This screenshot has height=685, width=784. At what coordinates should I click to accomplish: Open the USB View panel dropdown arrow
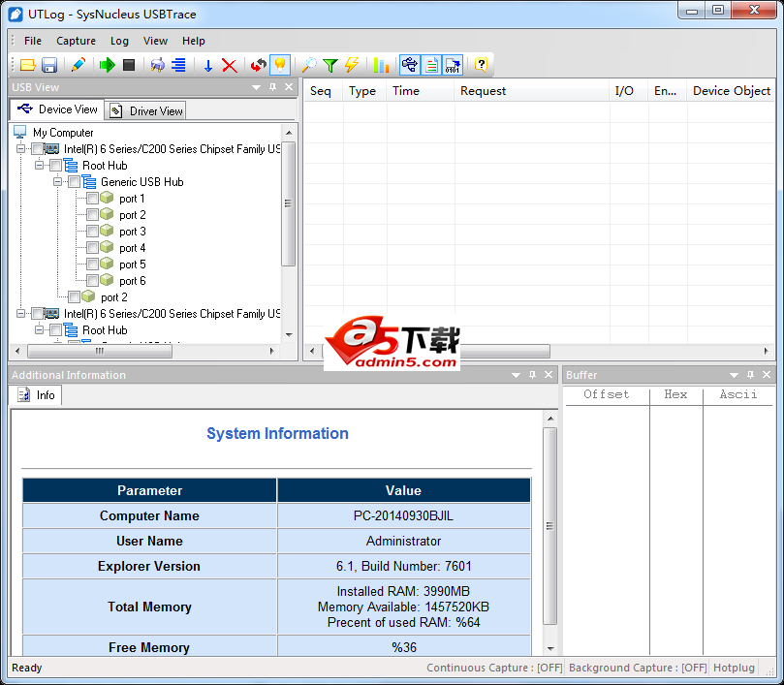[257, 87]
